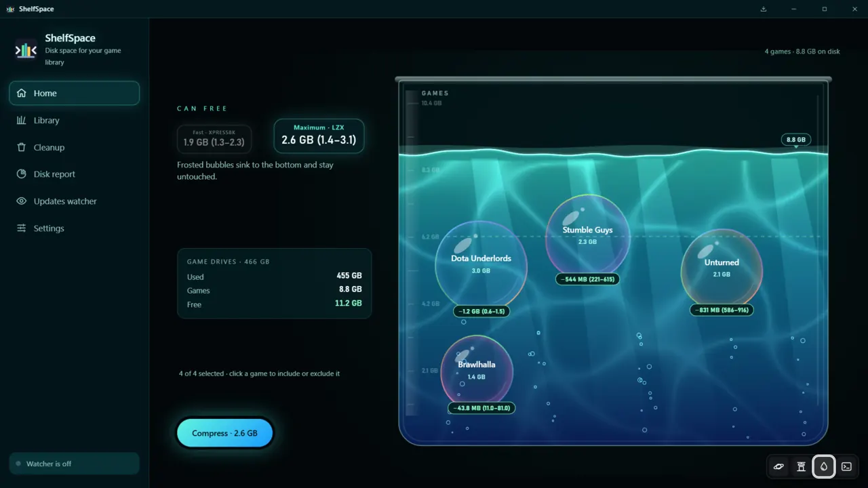Click the Free 11.2 GB value
The image size is (868, 488).
pos(348,303)
